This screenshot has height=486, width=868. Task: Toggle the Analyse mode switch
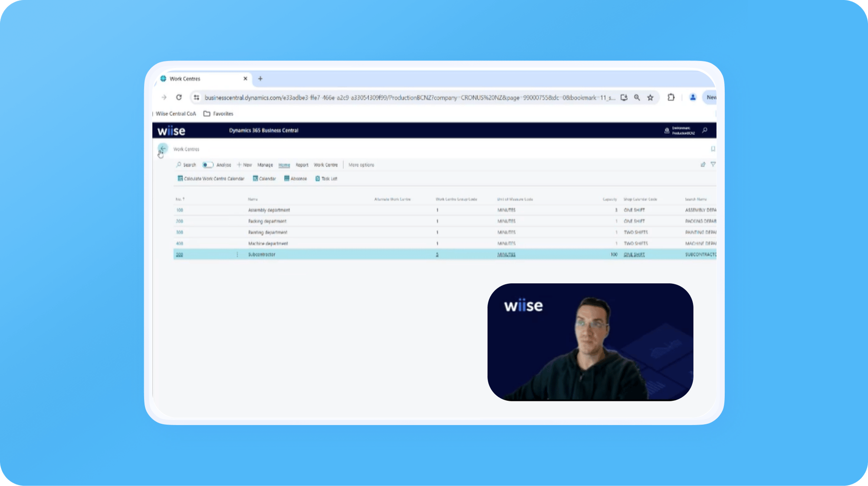[x=208, y=165]
